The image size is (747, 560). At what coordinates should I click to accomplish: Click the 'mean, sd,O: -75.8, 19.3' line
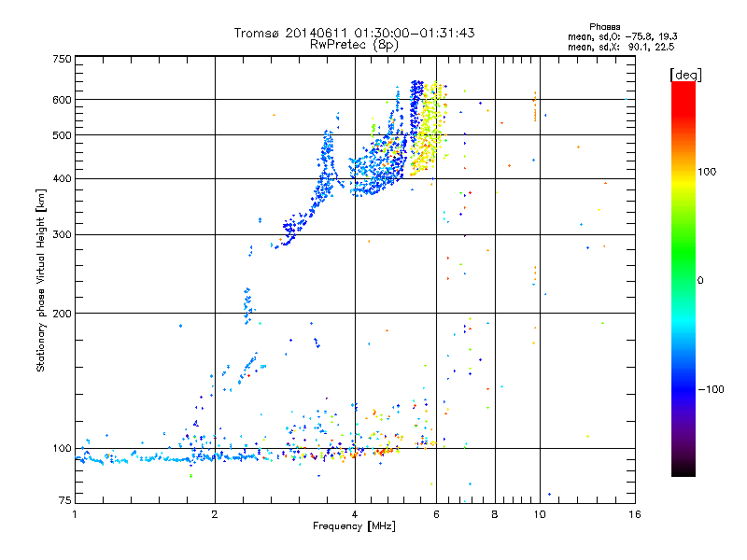point(623,37)
